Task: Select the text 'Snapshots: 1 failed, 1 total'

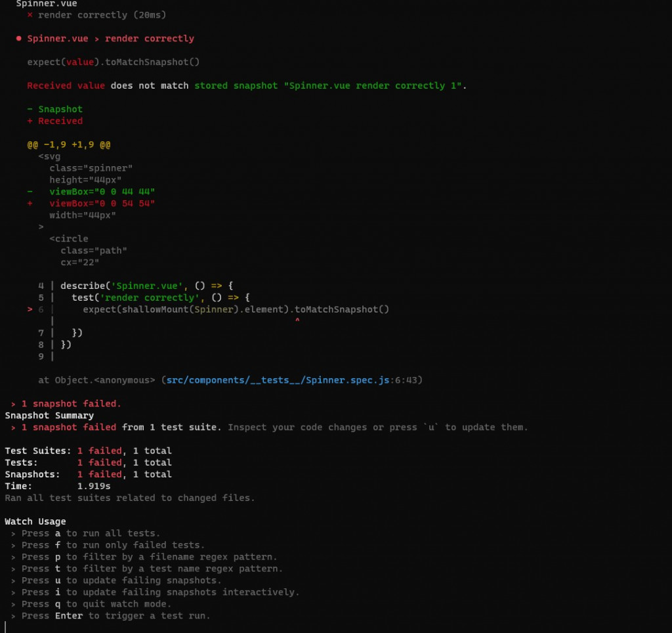Action: click(89, 474)
